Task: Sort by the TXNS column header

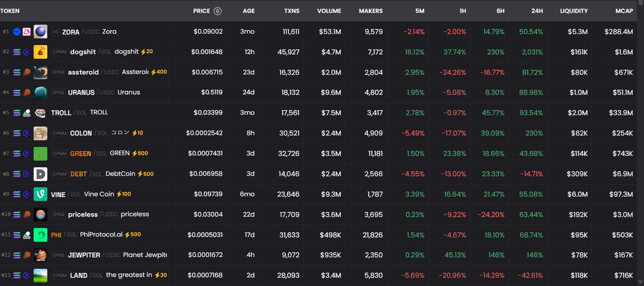Action: pyautogui.click(x=292, y=11)
